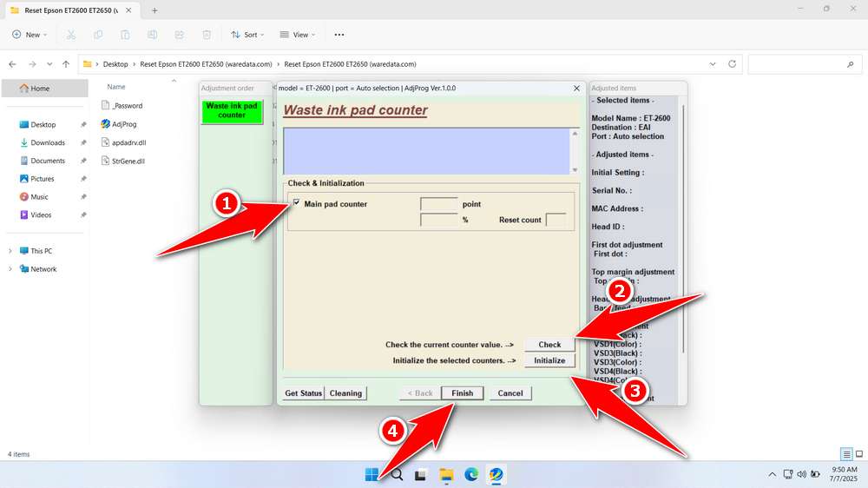
Task: Click the message box scroll down arrow
Action: pos(575,170)
